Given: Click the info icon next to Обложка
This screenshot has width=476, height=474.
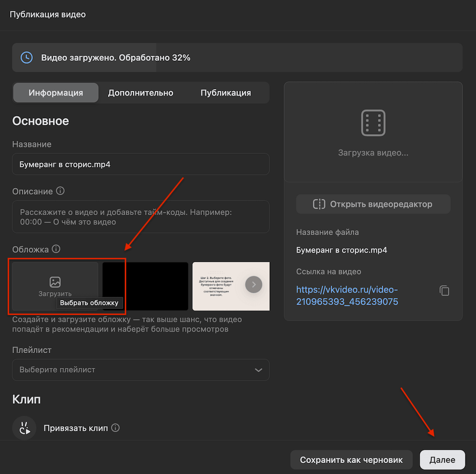Looking at the screenshot, I should point(56,249).
